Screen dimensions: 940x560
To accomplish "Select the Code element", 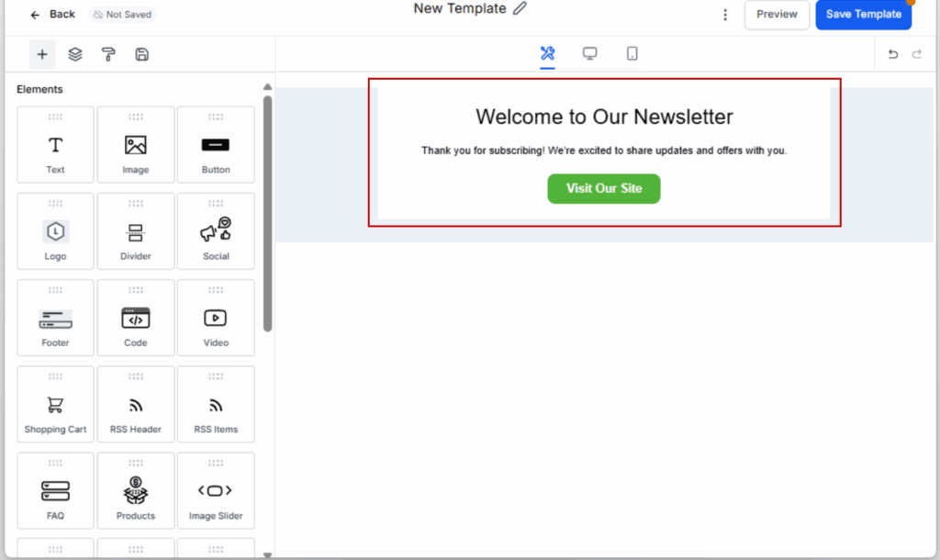I will [136, 317].
